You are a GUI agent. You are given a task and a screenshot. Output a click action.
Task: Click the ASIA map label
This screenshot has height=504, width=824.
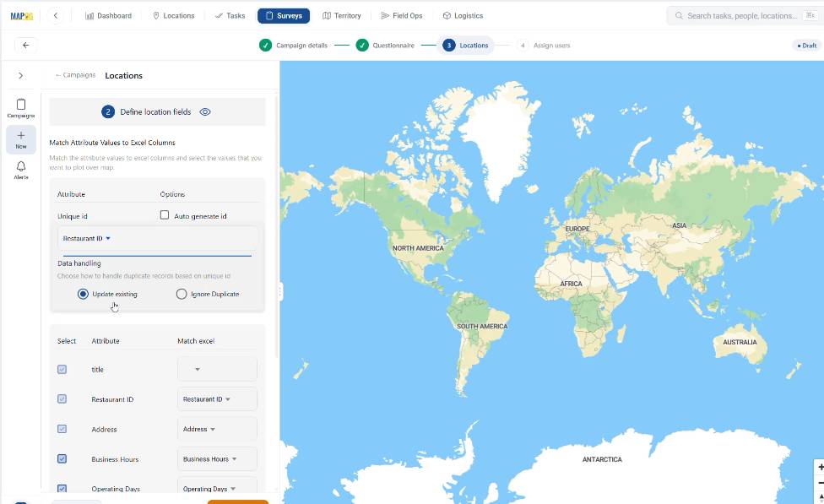point(679,225)
